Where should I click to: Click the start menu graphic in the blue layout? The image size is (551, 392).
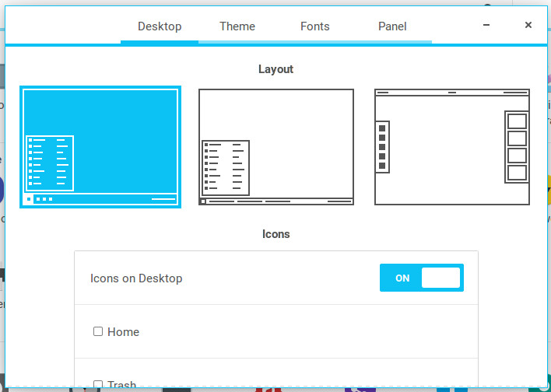pos(51,163)
